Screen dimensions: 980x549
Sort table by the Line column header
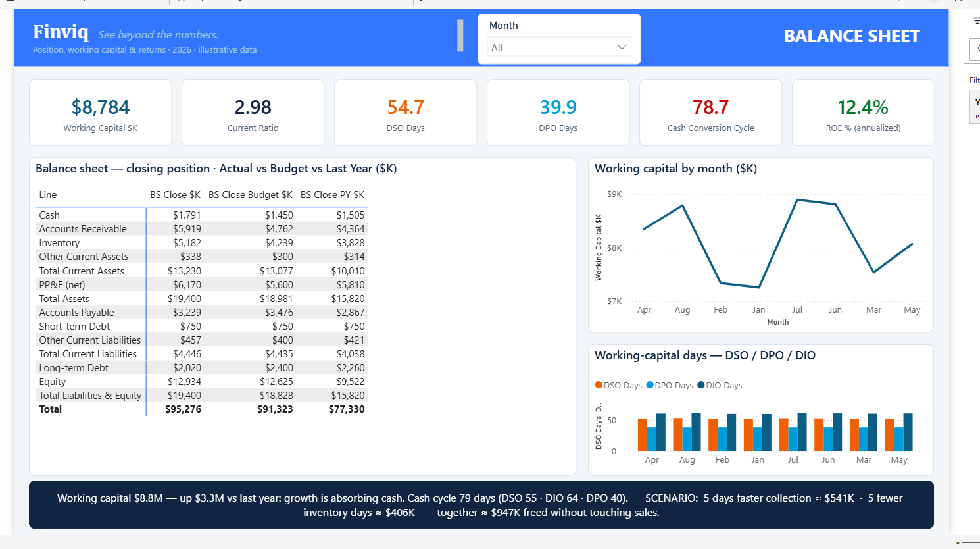coord(48,195)
